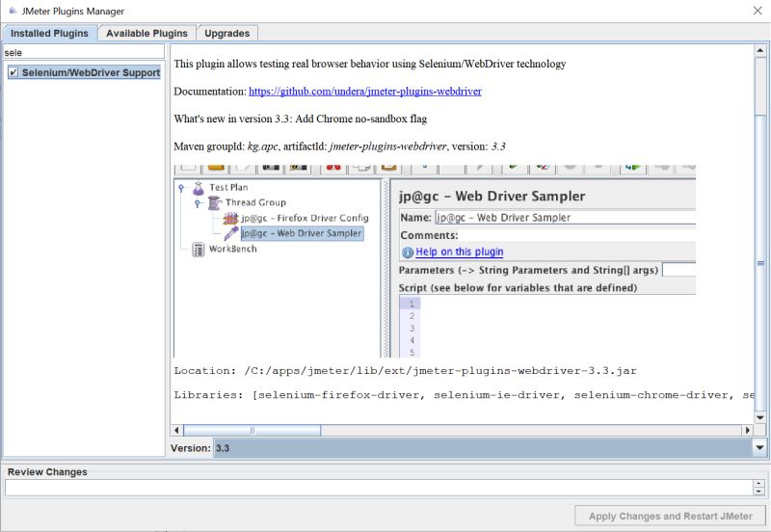This screenshot has width=771, height=532.
Task: Click script editor line number 5
Action: [412, 352]
